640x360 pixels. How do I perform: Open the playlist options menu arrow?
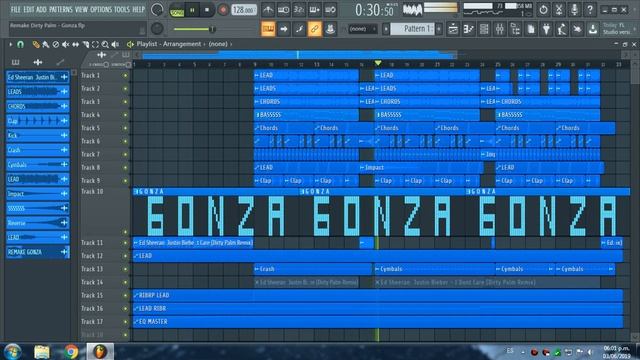(x=11, y=44)
